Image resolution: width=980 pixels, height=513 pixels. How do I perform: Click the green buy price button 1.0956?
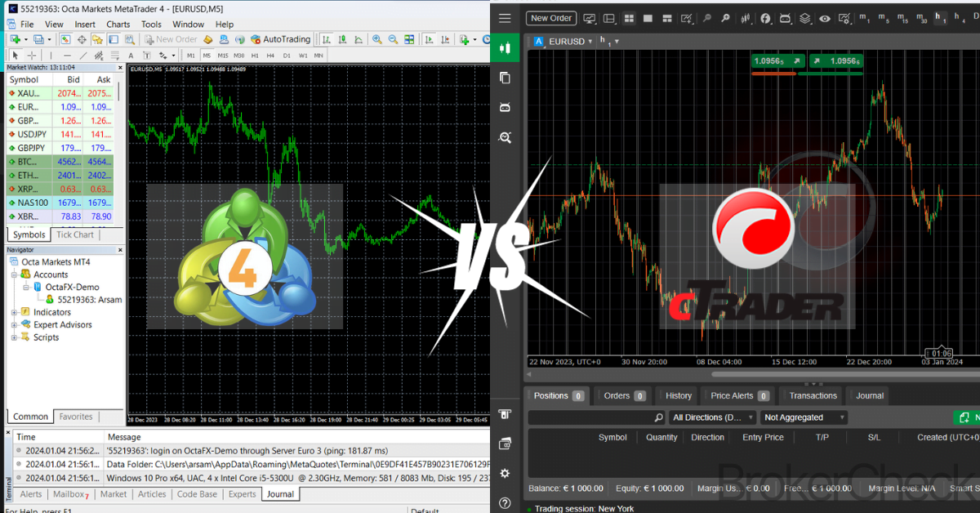point(835,60)
